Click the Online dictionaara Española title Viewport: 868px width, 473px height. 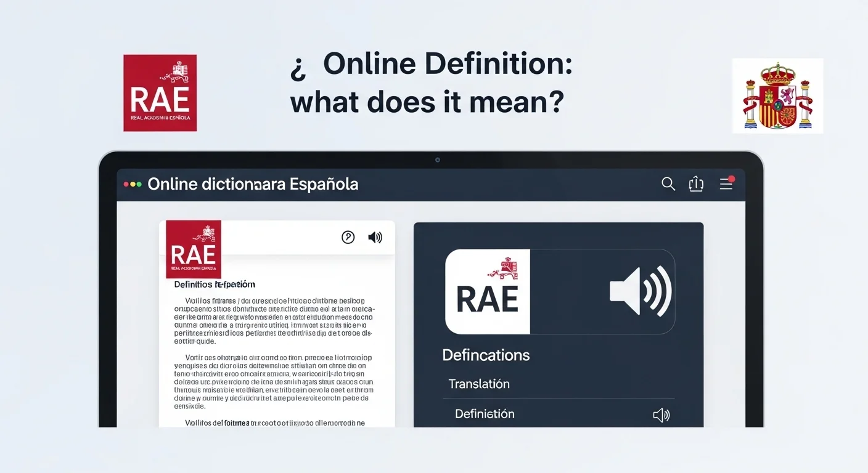click(x=253, y=184)
